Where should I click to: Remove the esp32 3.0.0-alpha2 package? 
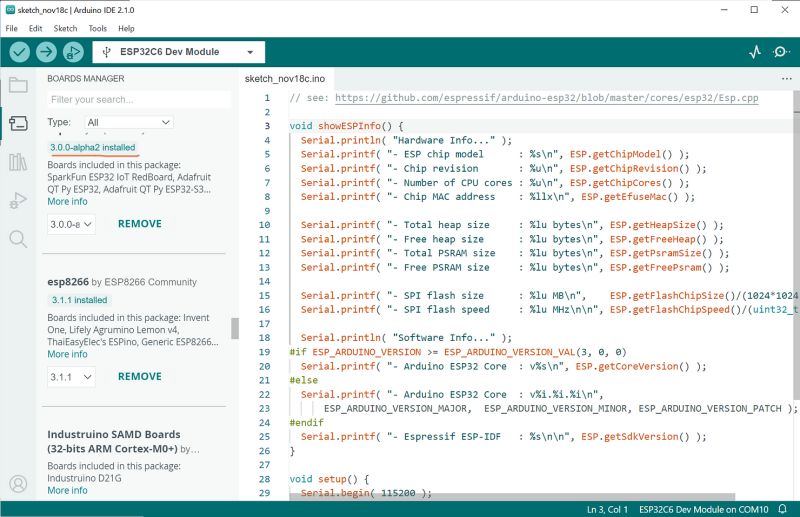140,224
